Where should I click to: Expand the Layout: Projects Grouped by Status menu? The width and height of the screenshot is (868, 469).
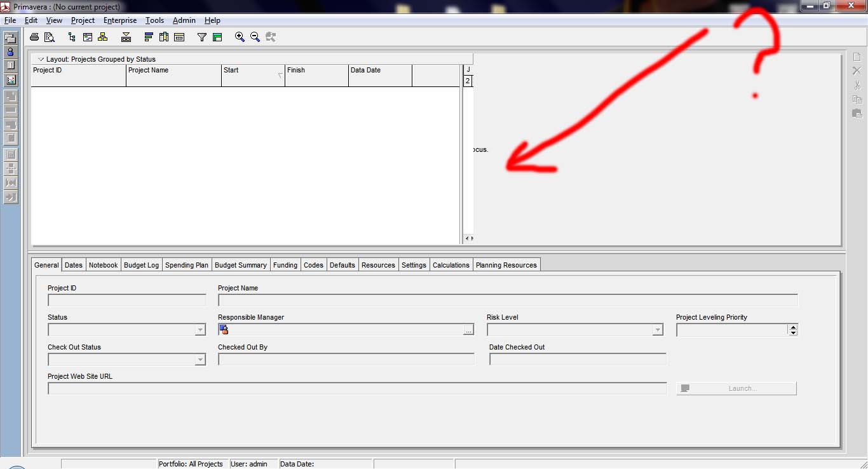pos(41,59)
